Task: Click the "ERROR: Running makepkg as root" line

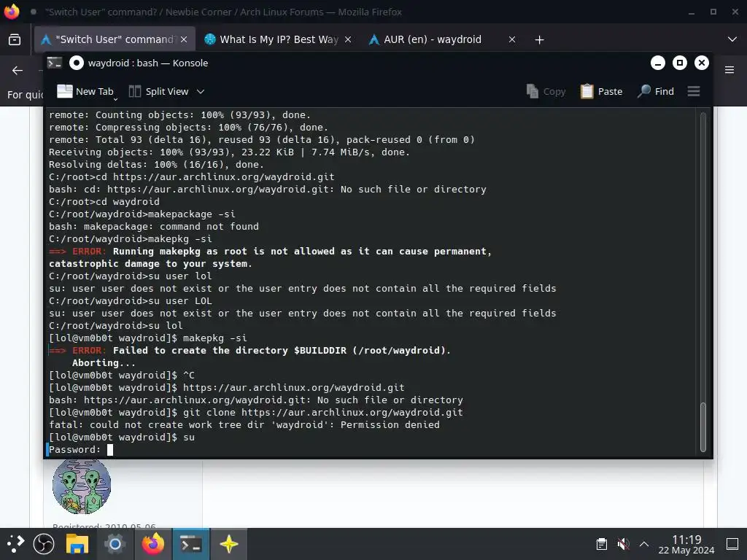Action: pos(270,252)
